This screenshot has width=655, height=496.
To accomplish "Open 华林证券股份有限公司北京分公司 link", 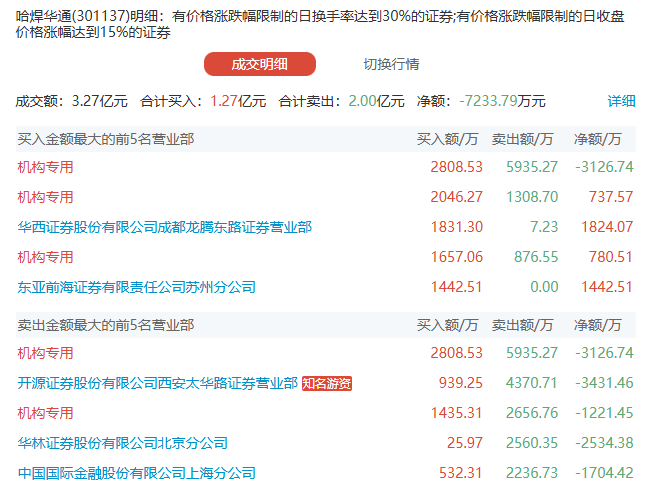I will (x=122, y=443).
